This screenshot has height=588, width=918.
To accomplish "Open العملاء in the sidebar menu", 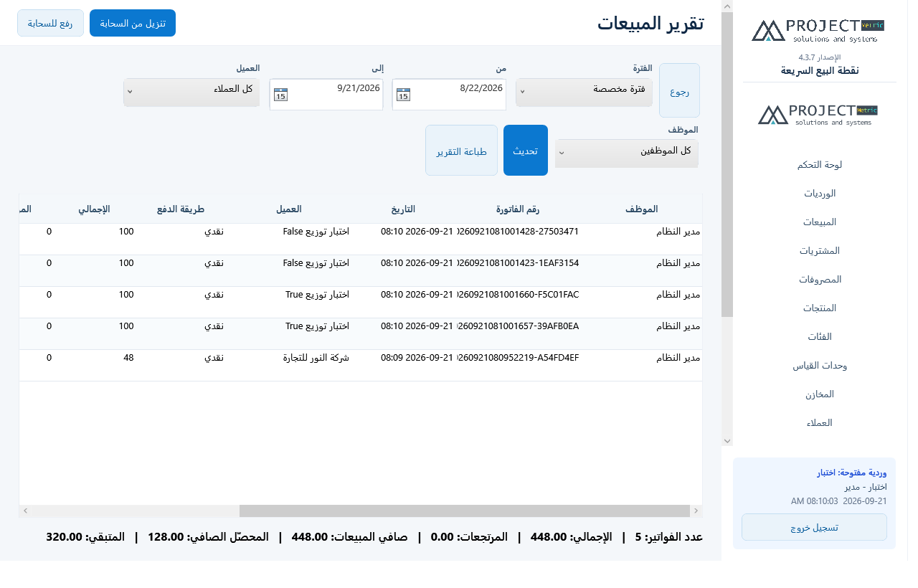I will point(820,422).
